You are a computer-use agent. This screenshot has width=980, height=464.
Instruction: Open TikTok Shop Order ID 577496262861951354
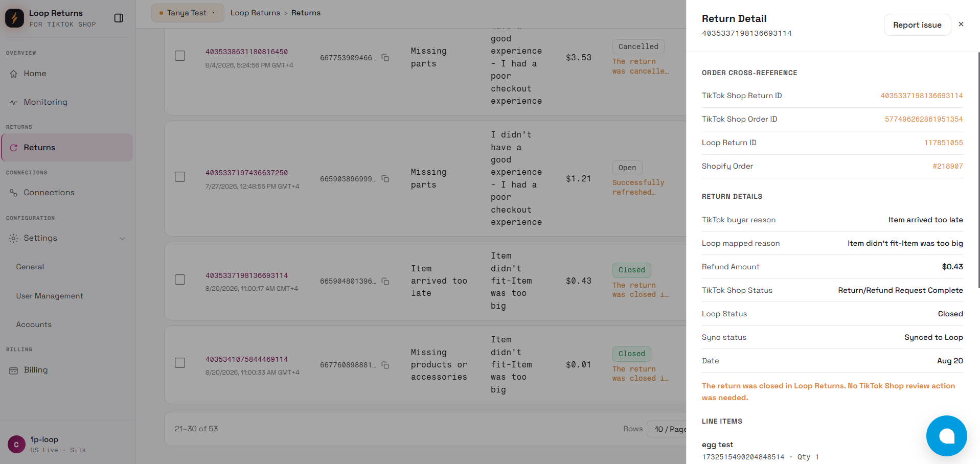[924, 119]
